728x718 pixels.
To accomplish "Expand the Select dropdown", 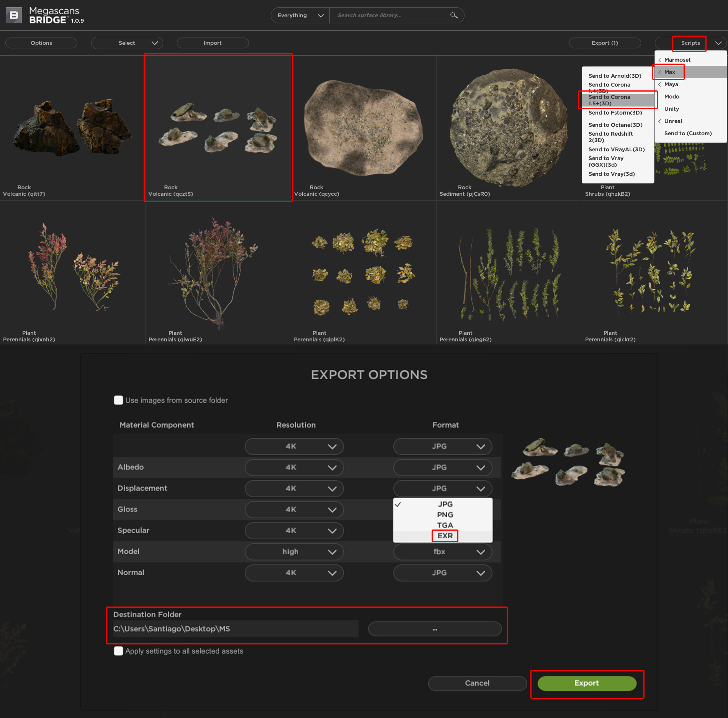I will [x=127, y=43].
